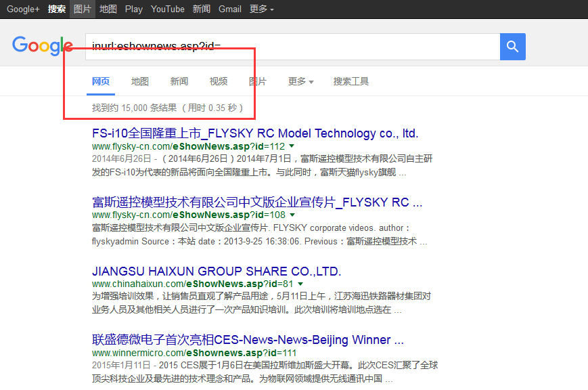This screenshot has width=588, height=390.
Task: Expand arrow next to eShowNews.asp?id=108 URL
Action: [x=292, y=215]
